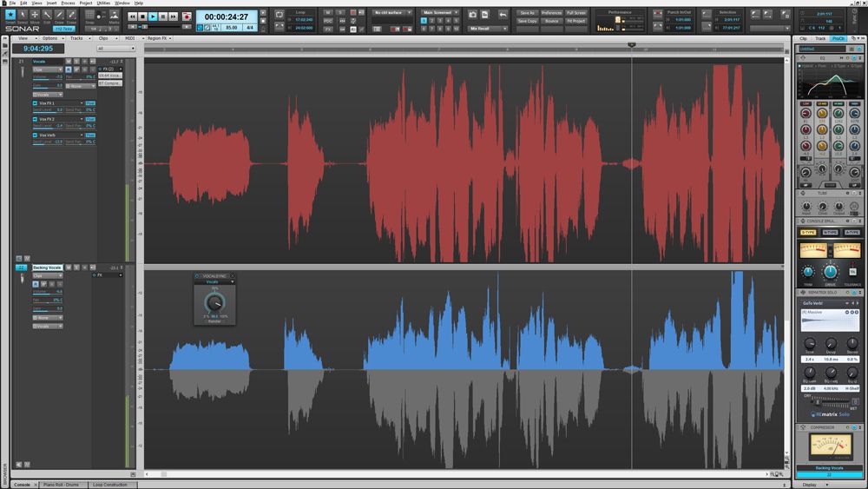Open Preferences
Image resolution: width=868 pixels, height=489 pixels.
(x=551, y=13)
